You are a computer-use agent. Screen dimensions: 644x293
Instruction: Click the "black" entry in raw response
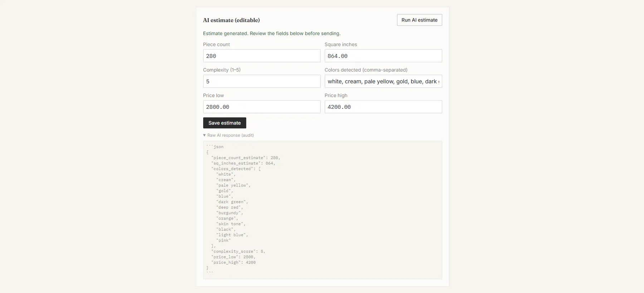coord(226,230)
